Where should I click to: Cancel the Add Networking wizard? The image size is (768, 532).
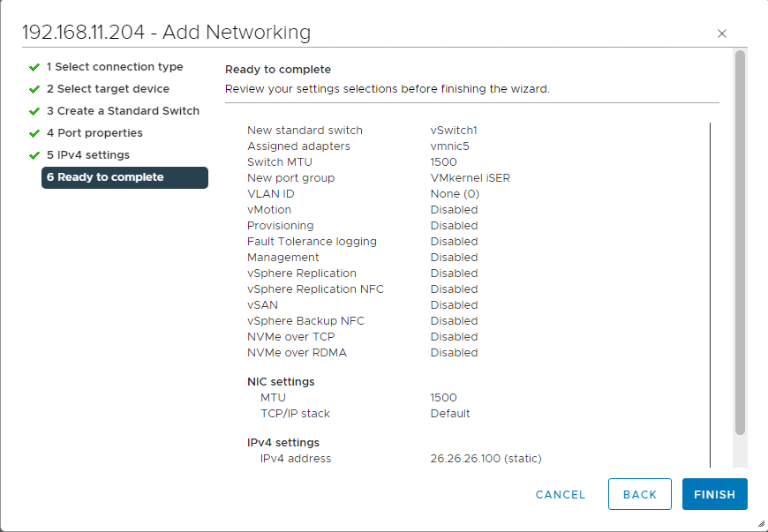561,494
